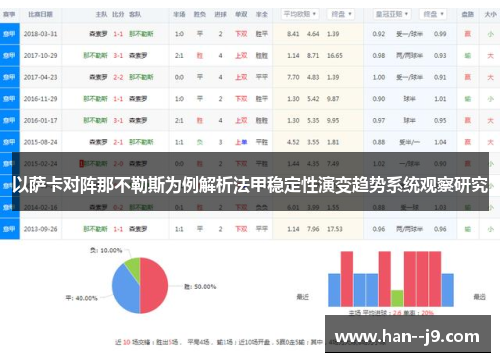This screenshot has width=500, height=362.
Task: Select the date 2017-04-23 row cell
Action: point(40,77)
